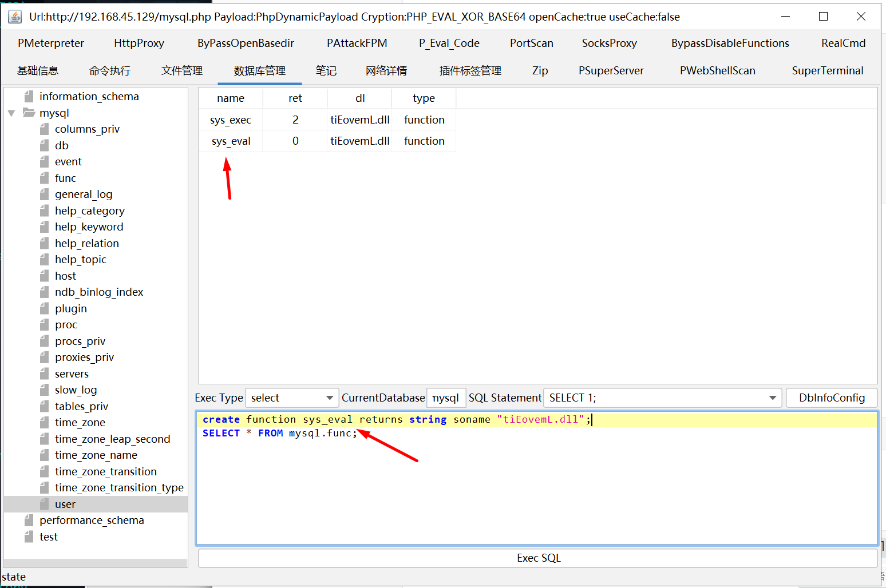The image size is (886, 588).
Task: Open the PWebShellScan tab
Action: [718, 70]
